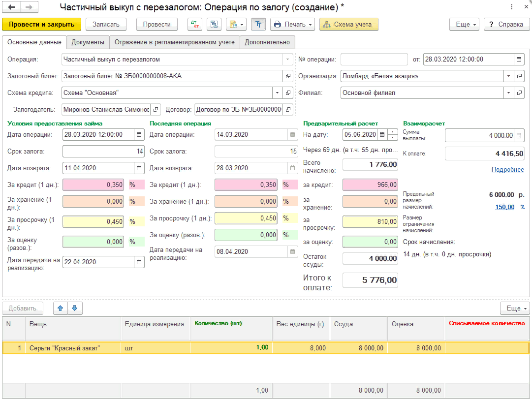Click the back arrow navigation icon
532x402 pixels.
11,7
